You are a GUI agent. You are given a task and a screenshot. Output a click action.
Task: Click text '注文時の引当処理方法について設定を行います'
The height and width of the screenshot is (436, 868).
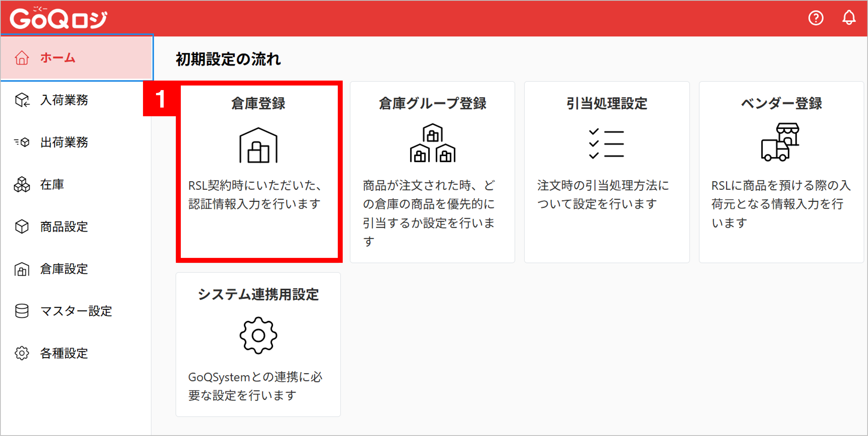(603, 195)
